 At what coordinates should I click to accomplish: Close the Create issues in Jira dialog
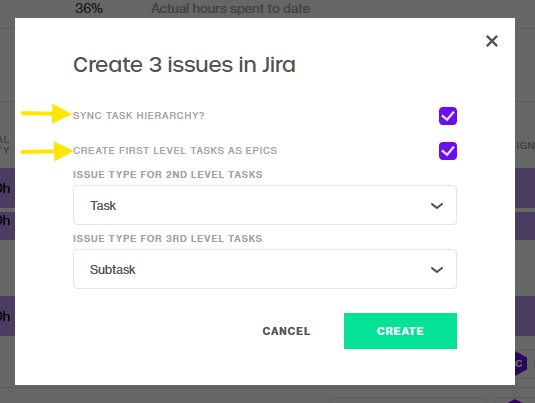(492, 41)
